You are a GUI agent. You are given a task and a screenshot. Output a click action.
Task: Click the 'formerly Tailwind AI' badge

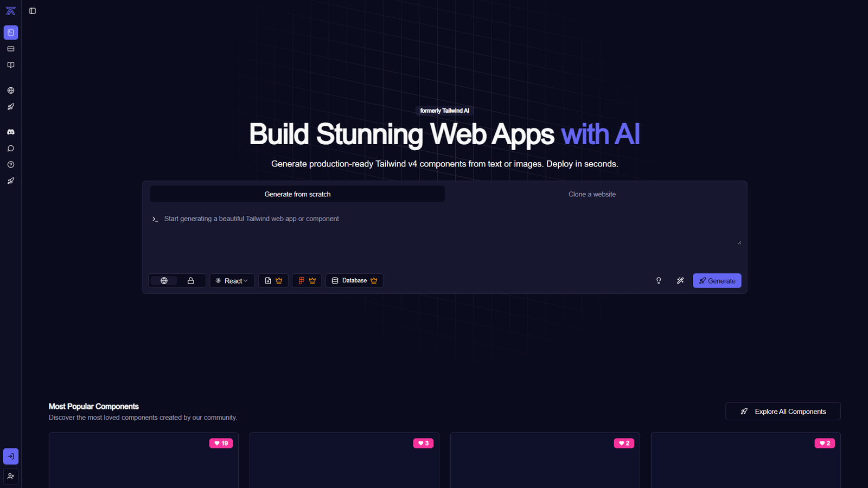[x=445, y=111]
